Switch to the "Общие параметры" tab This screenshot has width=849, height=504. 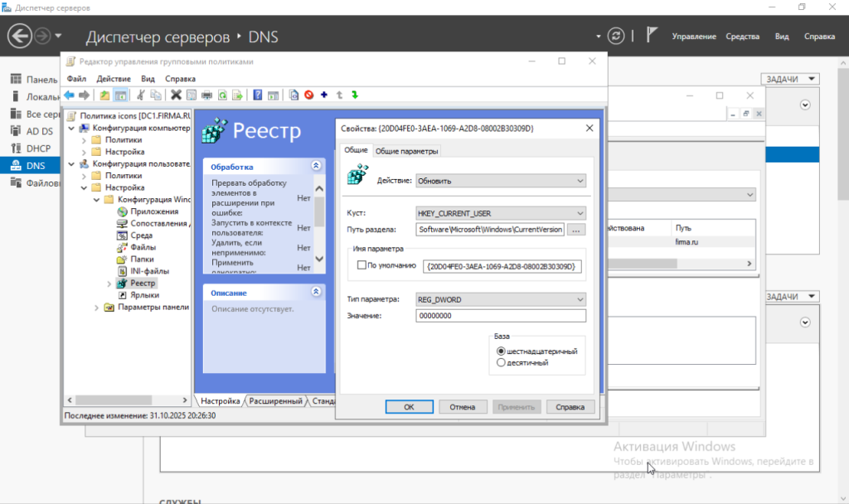tap(406, 151)
